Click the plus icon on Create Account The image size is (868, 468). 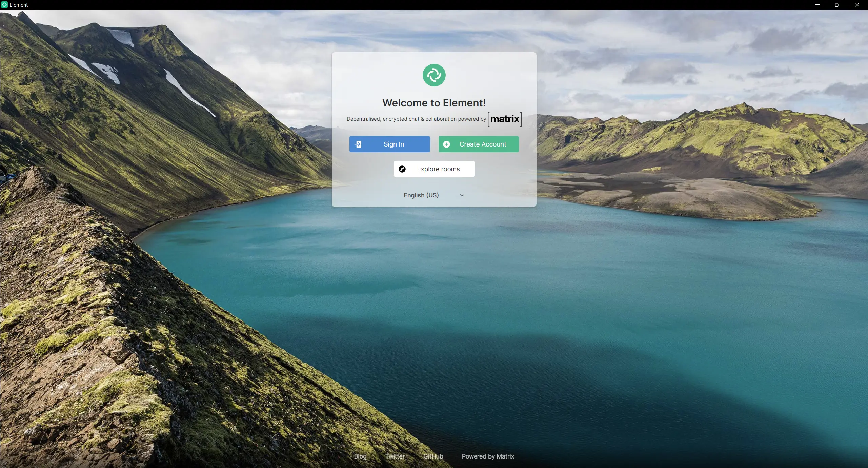coord(446,144)
